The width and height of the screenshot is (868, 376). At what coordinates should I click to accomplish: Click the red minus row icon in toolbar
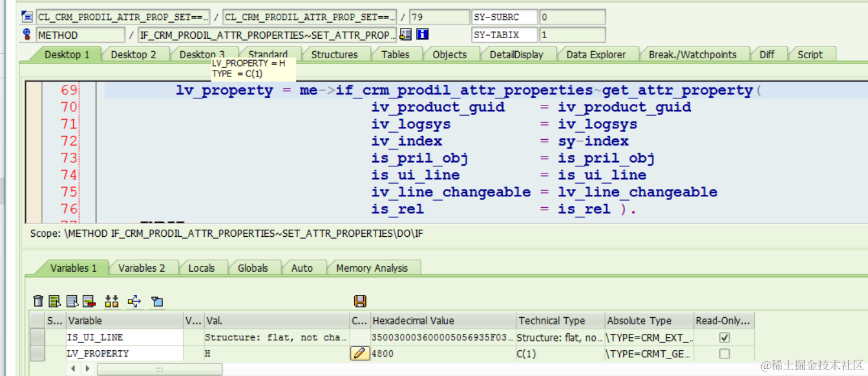tap(89, 301)
